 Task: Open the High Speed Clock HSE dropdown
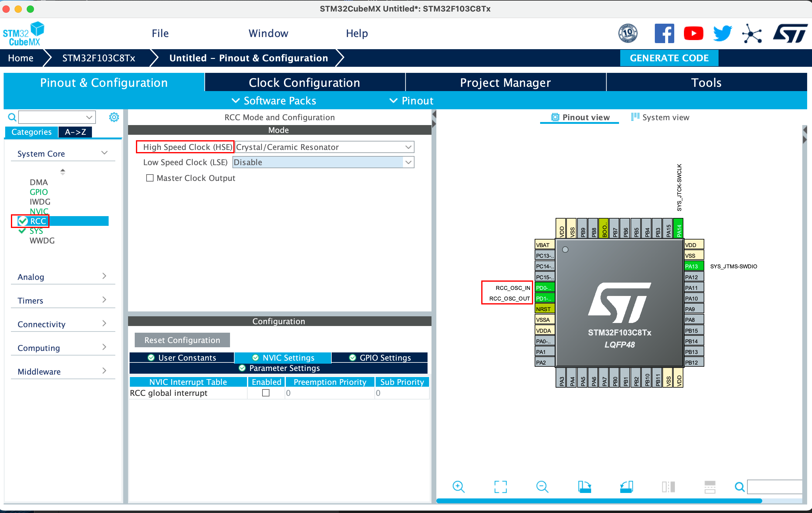point(408,147)
